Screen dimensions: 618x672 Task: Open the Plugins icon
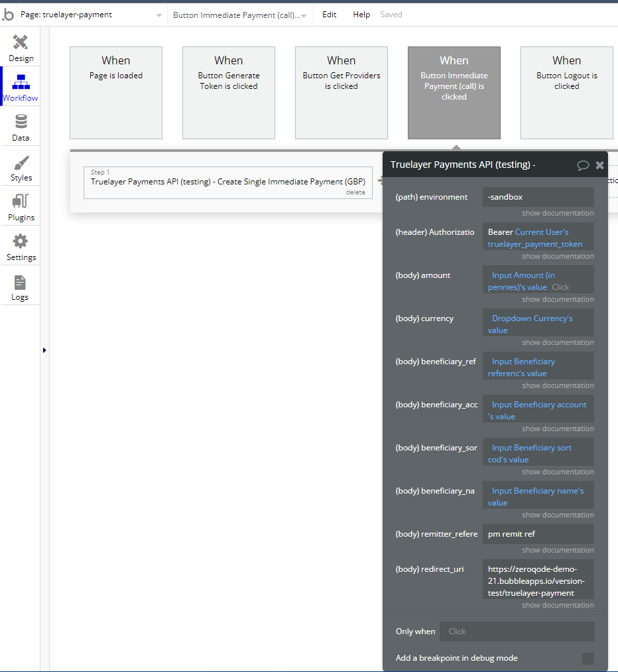tap(21, 202)
